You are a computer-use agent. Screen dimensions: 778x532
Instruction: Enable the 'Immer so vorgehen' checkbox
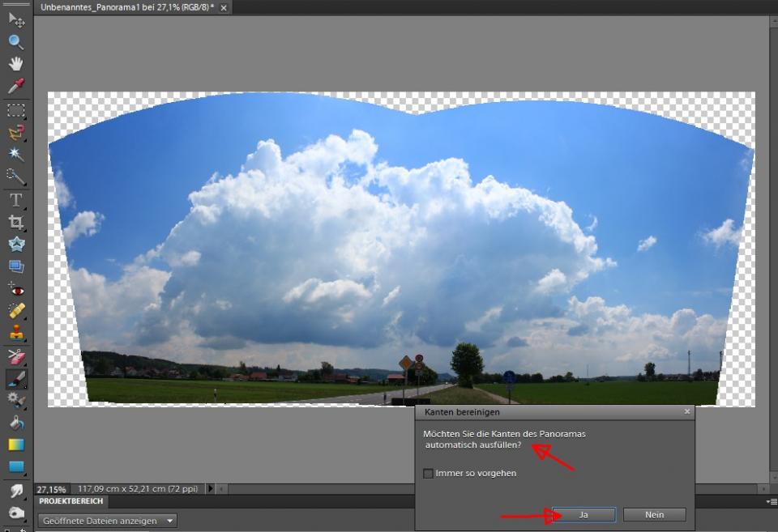(x=428, y=474)
